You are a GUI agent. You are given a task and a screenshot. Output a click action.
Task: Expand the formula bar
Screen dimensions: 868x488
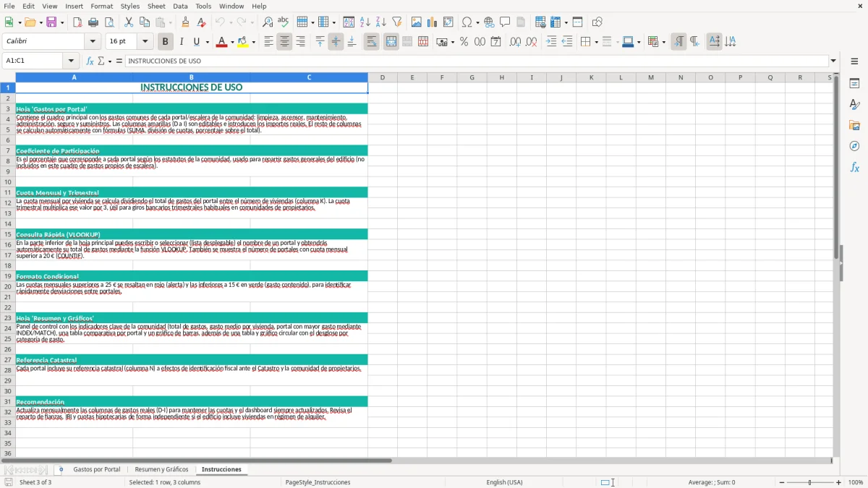pos(833,61)
